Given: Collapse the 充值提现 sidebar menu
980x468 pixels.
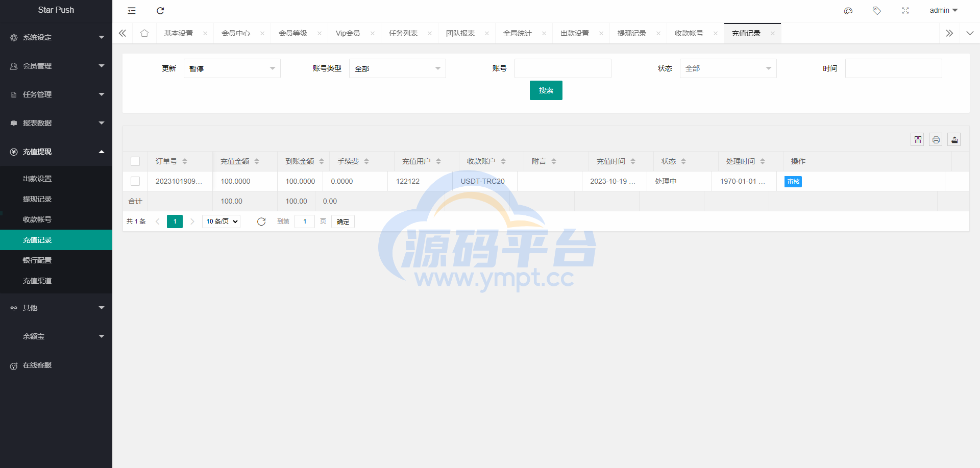Looking at the screenshot, I should (56, 152).
